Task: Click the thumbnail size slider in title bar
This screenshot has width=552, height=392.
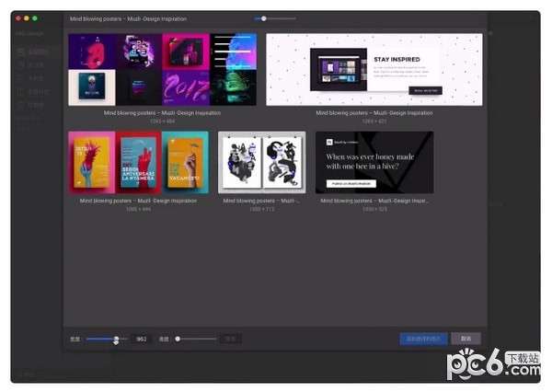Action: (x=264, y=18)
